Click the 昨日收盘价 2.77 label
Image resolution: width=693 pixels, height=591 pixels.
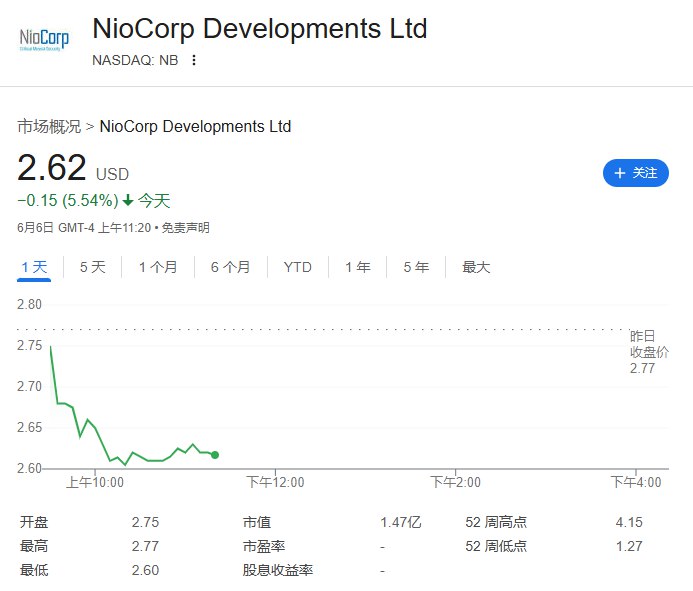click(x=649, y=352)
